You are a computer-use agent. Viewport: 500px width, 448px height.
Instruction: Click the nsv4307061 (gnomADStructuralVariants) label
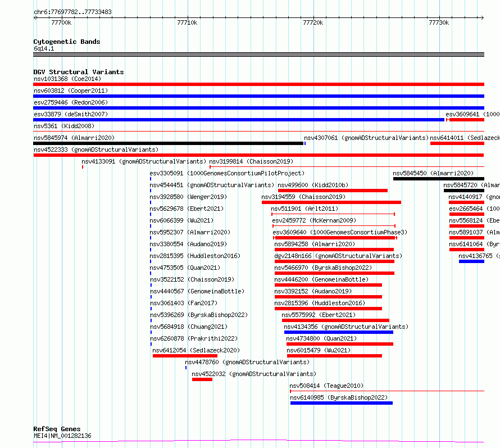coord(366,138)
